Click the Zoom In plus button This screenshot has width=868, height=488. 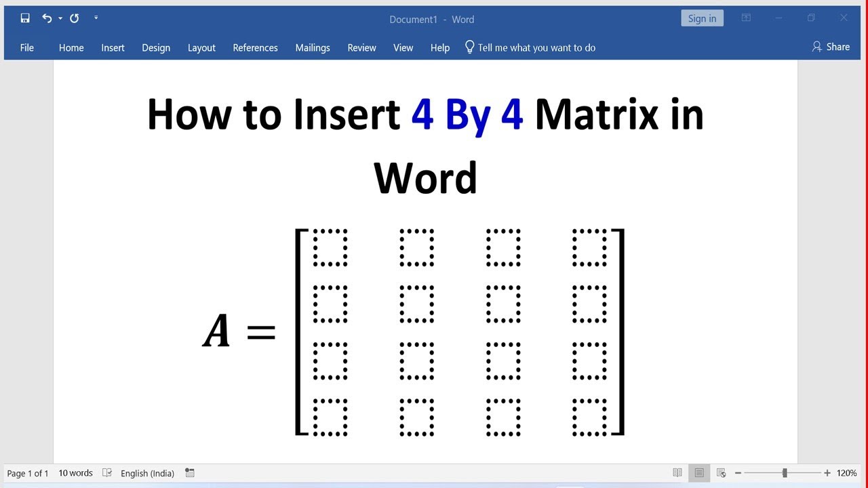tap(827, 473)
